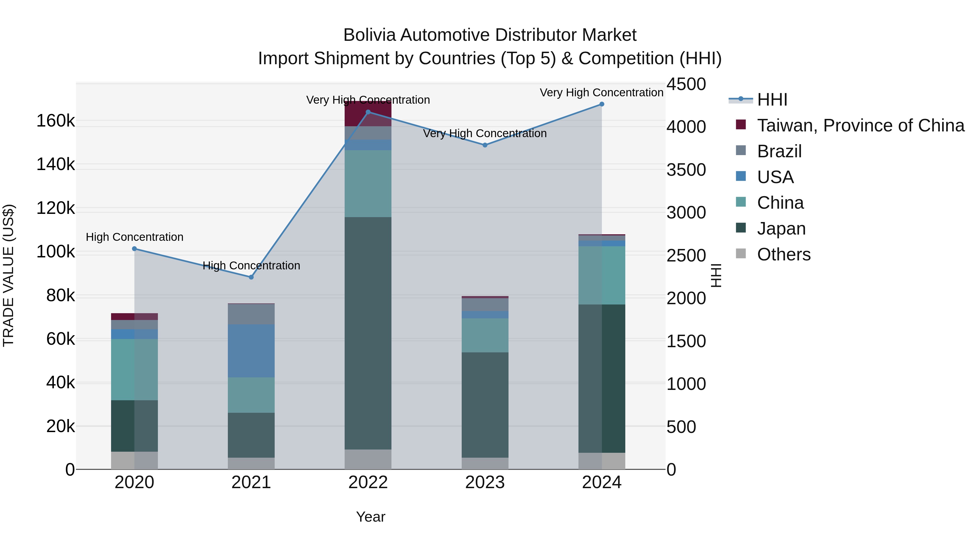The image size is (980, 551).
Task: Toggle the USA legend entry
Action: point(765,177)
